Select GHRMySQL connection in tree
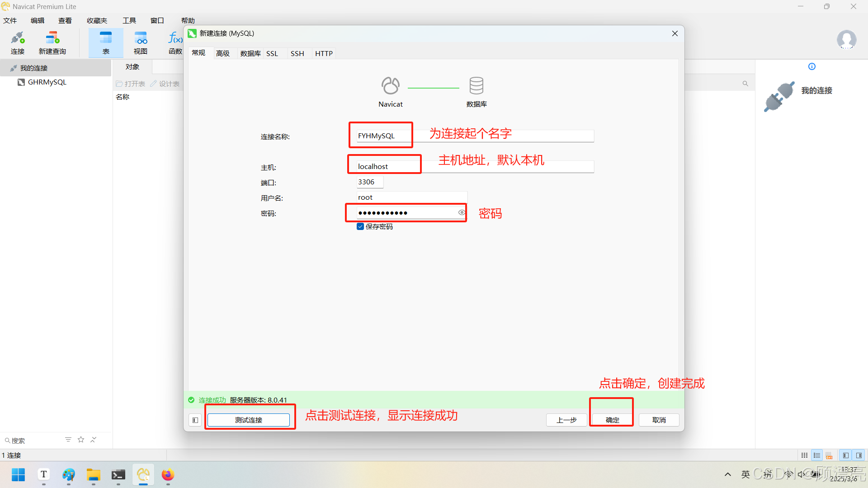 pos(47,82)
